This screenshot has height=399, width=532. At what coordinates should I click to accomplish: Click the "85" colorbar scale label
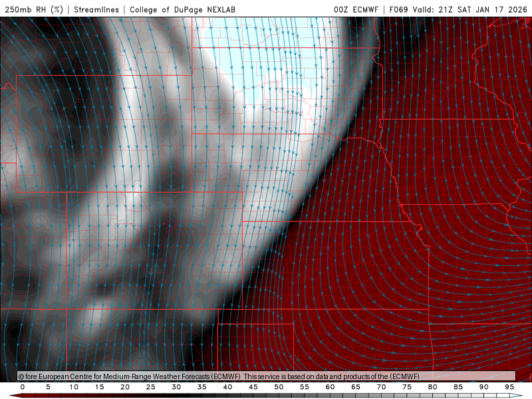tap(458, 387)
